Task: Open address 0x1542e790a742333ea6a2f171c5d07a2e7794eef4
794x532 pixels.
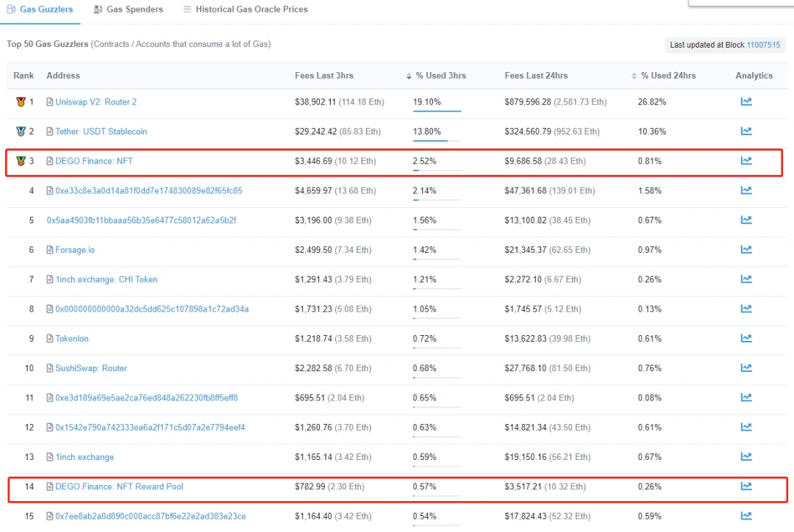Action: point(150,427)
